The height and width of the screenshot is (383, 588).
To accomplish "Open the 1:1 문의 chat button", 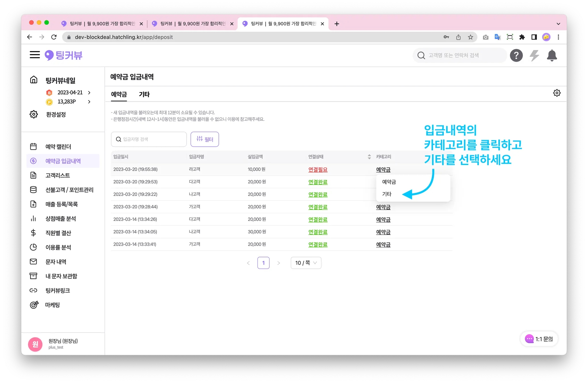I will (539, 339).
